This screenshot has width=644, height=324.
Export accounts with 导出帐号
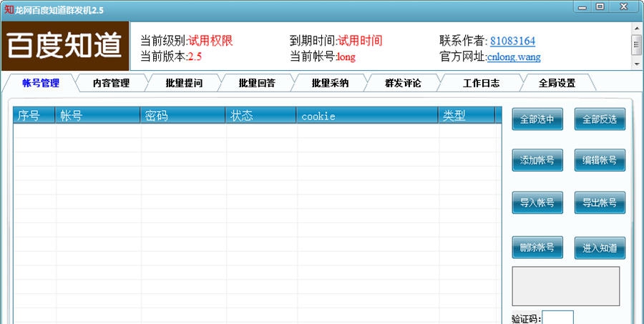(x=600, y=202)
